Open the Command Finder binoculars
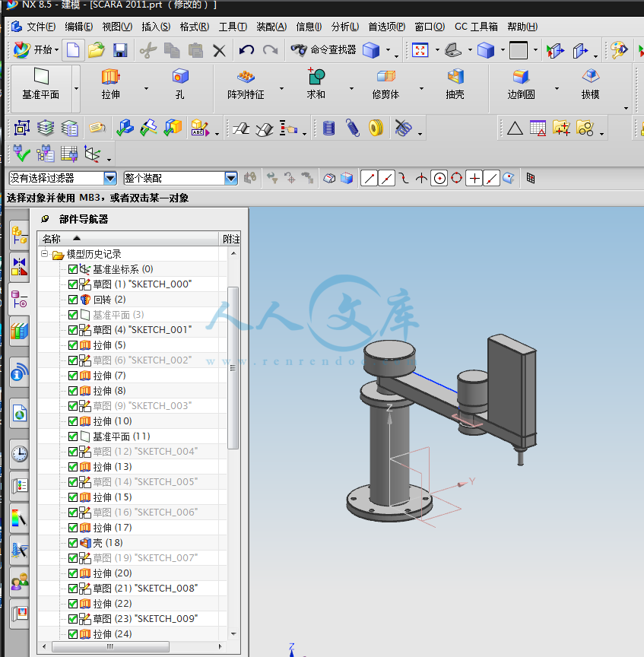 [323, 50]
